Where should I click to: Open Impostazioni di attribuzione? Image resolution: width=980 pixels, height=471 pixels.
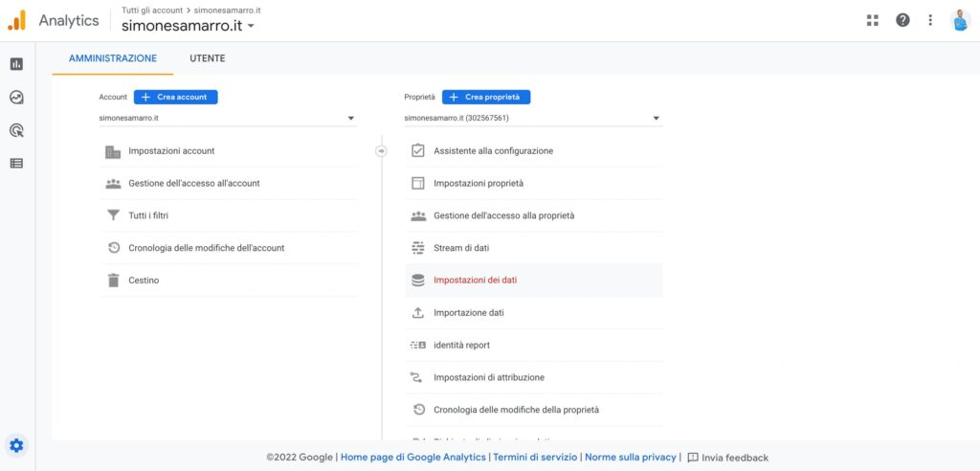click(534, 377)
